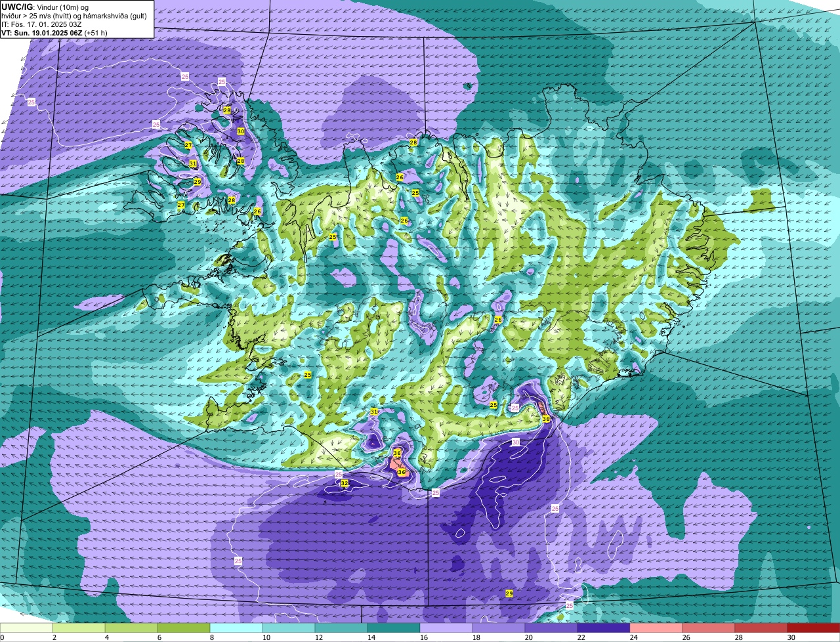Click the legend scale label "14"
840x642 pixels.
pos(371,637)
